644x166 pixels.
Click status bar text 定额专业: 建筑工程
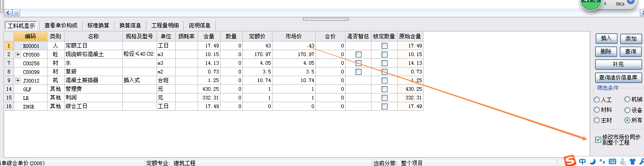[171, 163]
